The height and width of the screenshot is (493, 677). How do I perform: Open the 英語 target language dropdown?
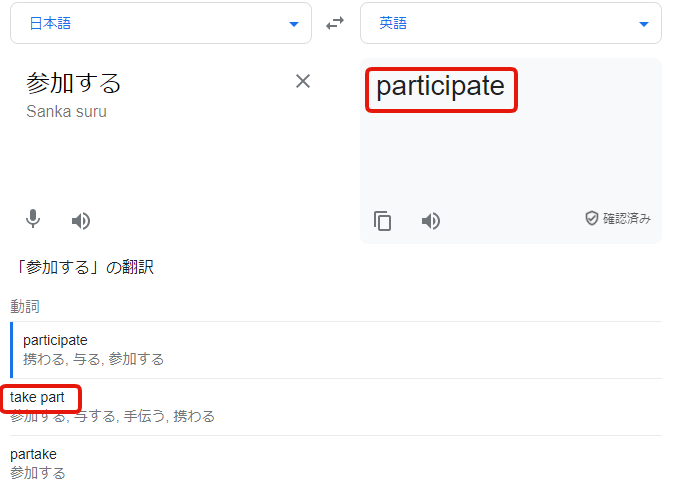511,23
